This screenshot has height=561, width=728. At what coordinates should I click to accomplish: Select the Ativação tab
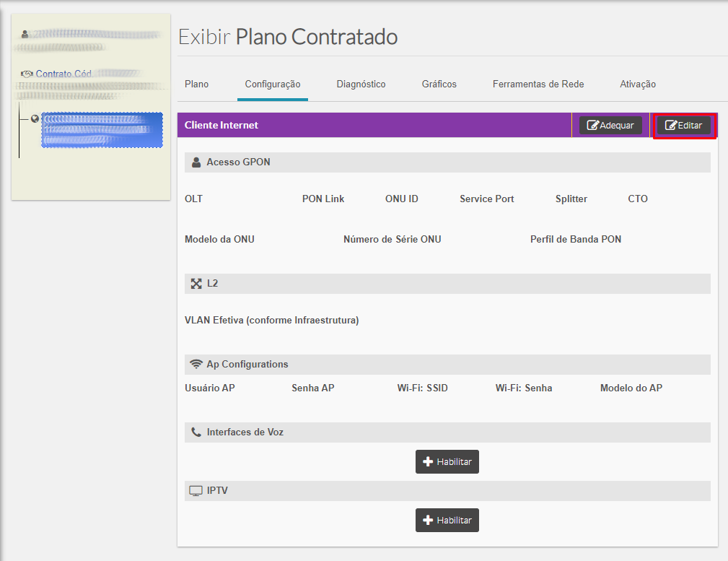(638, 84)
